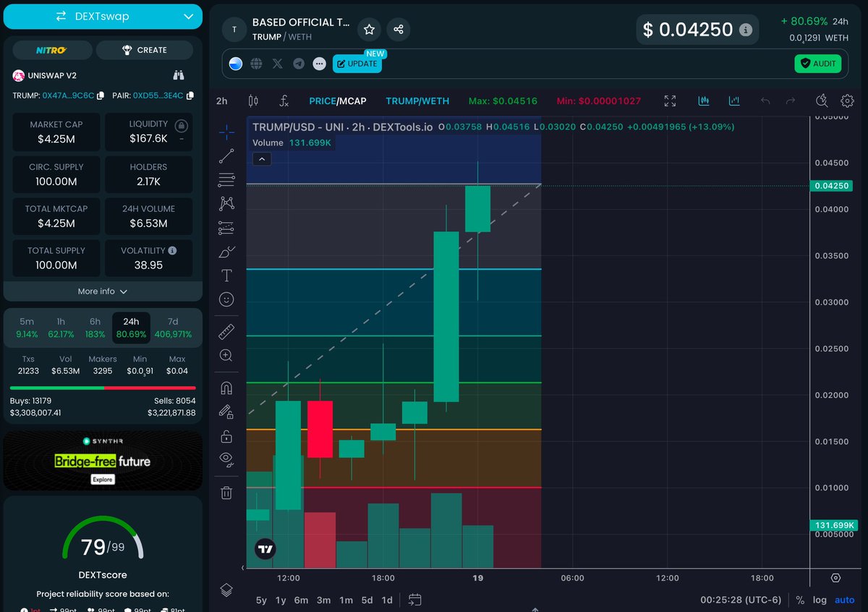Viewport: 868px width, 612px height.
Task: Toggle magnet mode for drawings
Action: (x=226, y=388)
